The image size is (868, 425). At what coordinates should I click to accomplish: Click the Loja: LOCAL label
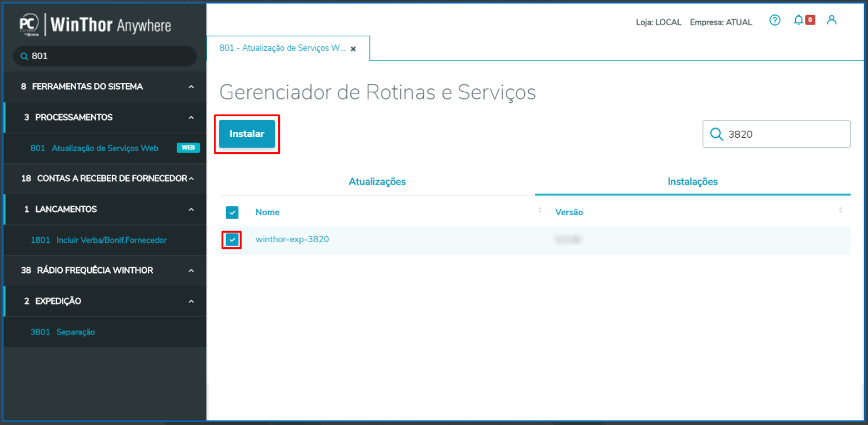point(659,22)
